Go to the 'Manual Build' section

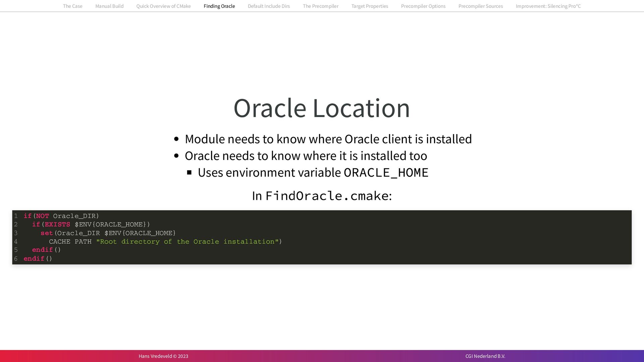click(x=109, y=6)
